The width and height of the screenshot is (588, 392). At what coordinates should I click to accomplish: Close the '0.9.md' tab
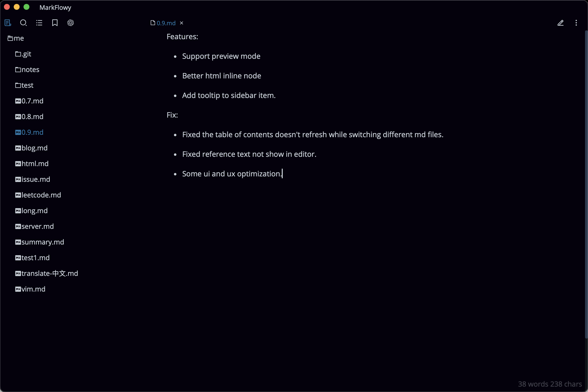(182, 23)
